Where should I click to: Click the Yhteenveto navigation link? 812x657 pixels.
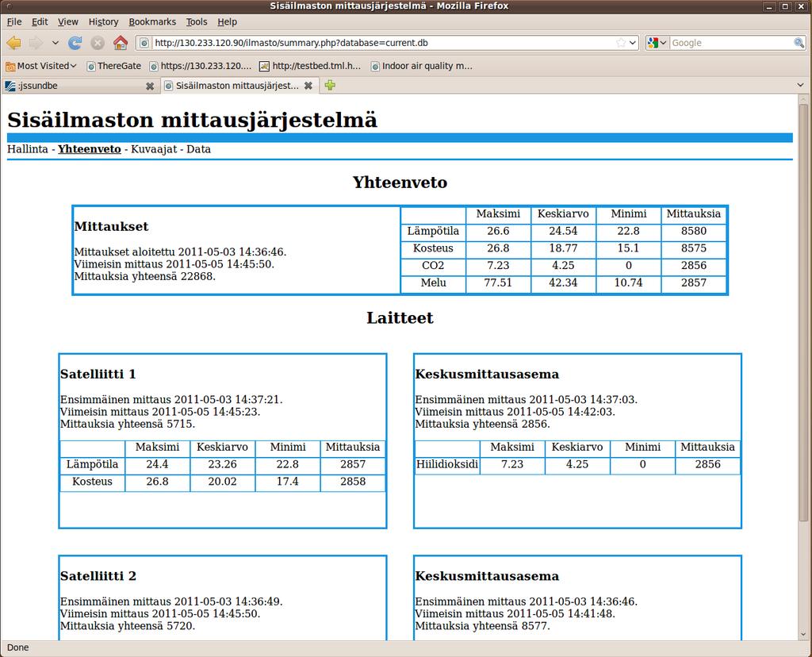coord(90,149)
